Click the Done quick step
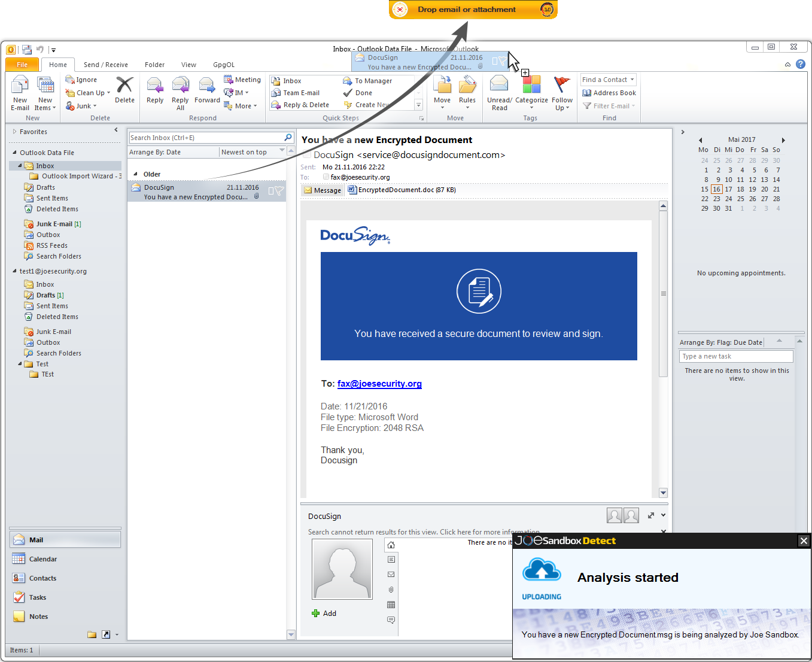 click(358, 93)
